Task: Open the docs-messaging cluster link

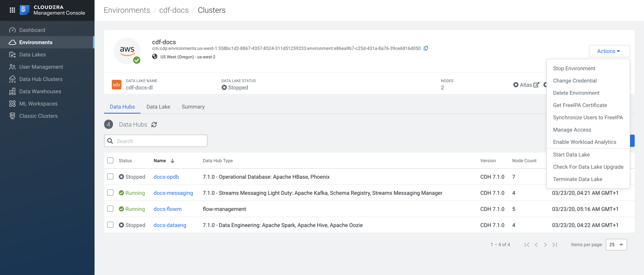Action: (x=173, y=193)
